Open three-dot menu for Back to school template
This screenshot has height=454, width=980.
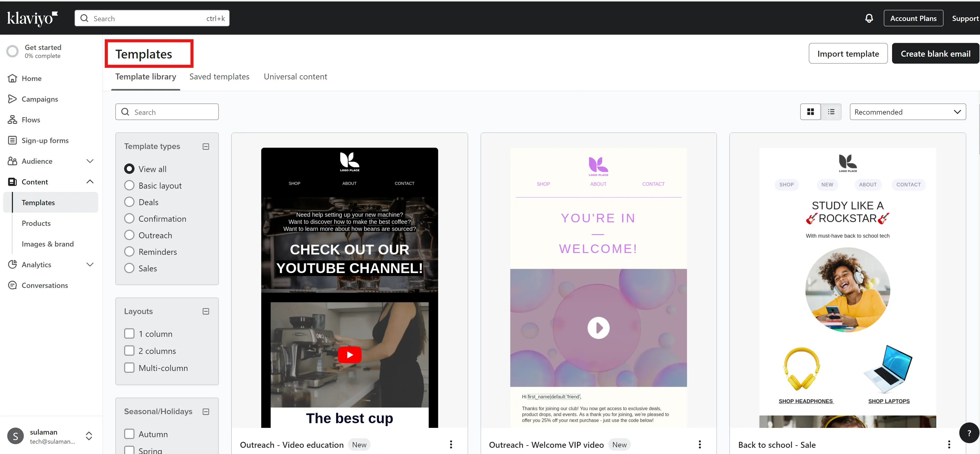[949, 444]
